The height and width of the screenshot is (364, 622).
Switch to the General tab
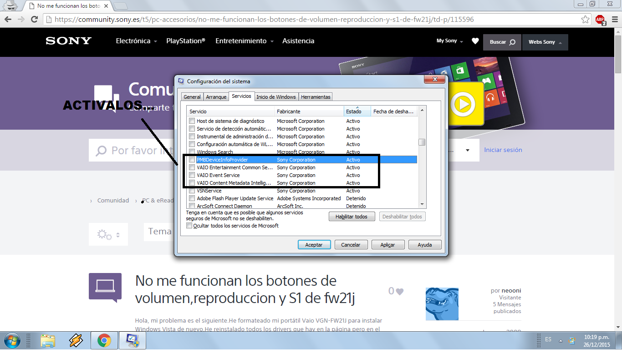pos(192,97)
